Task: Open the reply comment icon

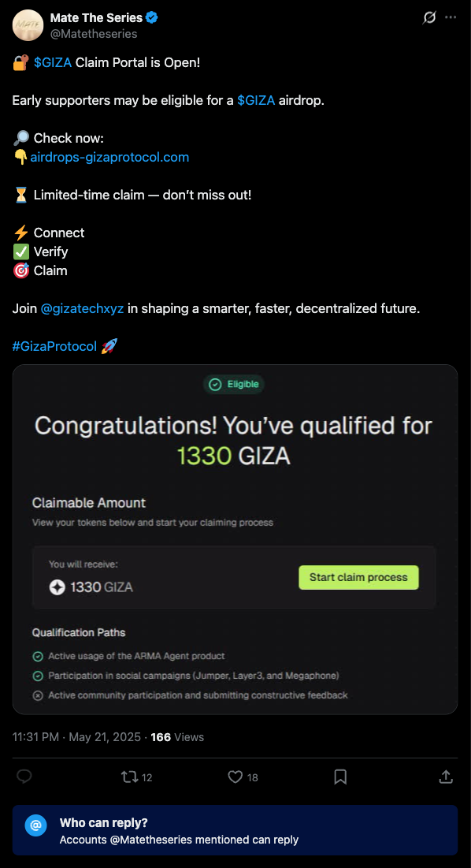Action: 24,777
